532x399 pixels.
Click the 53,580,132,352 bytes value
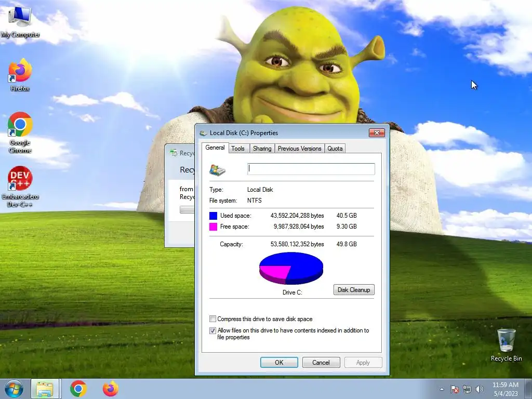297,244
